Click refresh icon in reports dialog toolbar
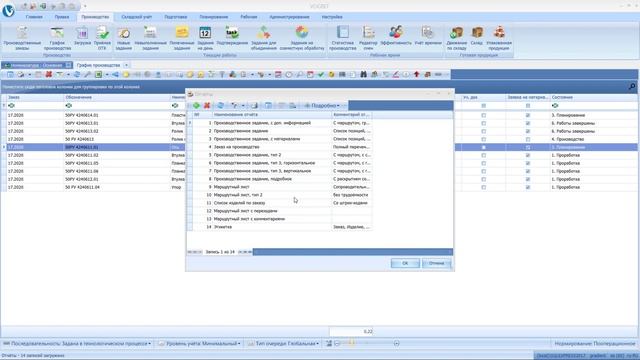Screen dimensions: 640x360 [220, 105]
